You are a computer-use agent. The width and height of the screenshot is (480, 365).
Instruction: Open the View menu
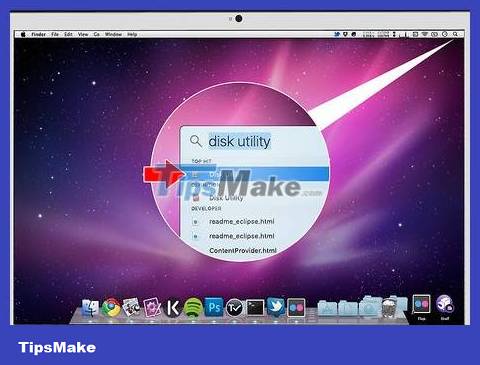[83, 34]
